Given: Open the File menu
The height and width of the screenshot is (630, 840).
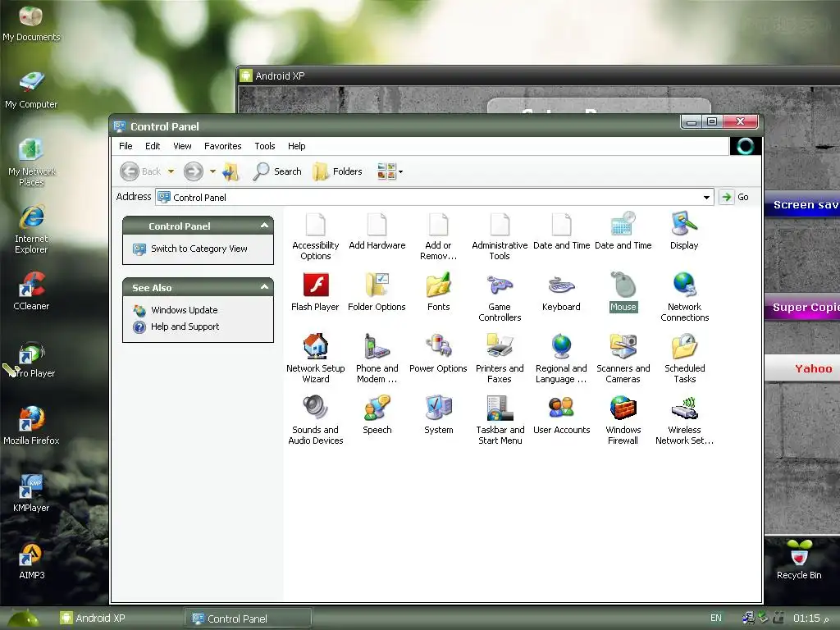Looking at the screenshot, I should [x=126, y=146].
